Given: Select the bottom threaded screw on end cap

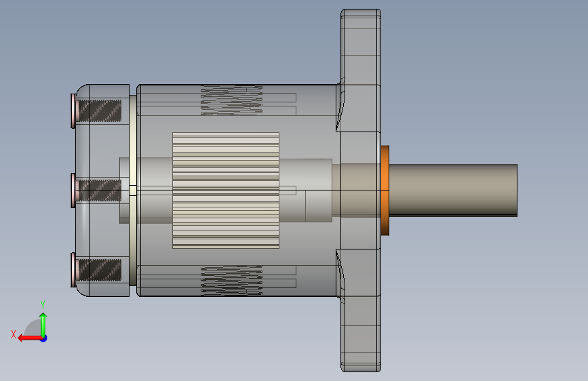Looking at the screenshot, I should 96,270.
